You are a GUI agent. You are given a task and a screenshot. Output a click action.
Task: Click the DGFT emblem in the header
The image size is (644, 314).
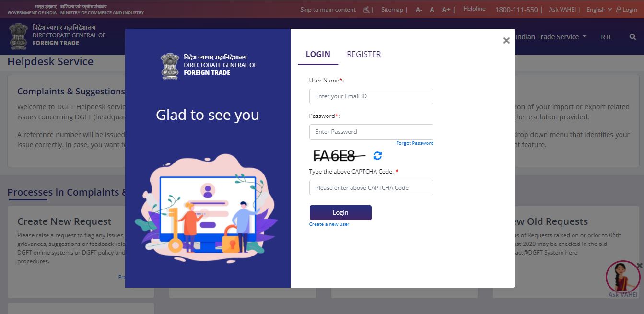click(x=18, y=36)
